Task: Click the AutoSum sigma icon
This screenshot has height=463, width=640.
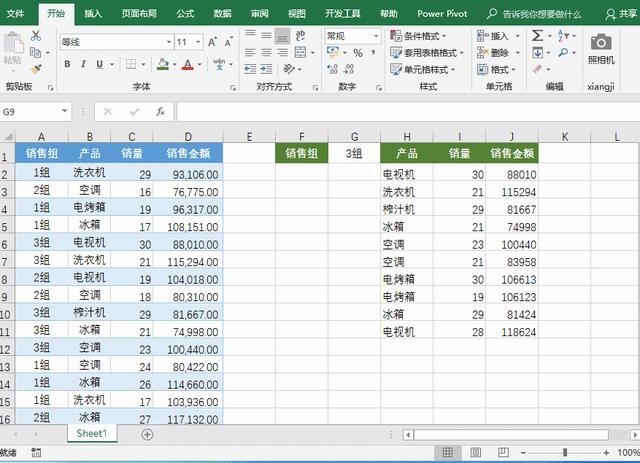Action: click(x=537, y=36)
